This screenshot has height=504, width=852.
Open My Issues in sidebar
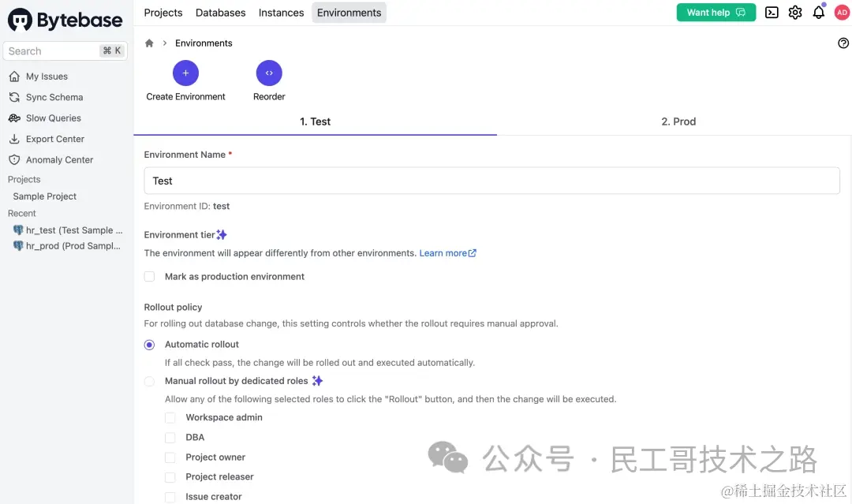tap(47, 77)
